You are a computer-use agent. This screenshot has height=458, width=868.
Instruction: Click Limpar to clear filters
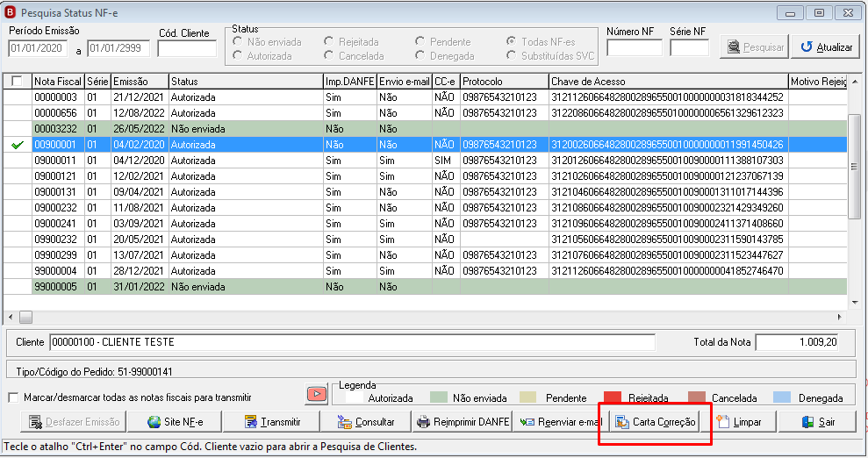coord(739,422)
